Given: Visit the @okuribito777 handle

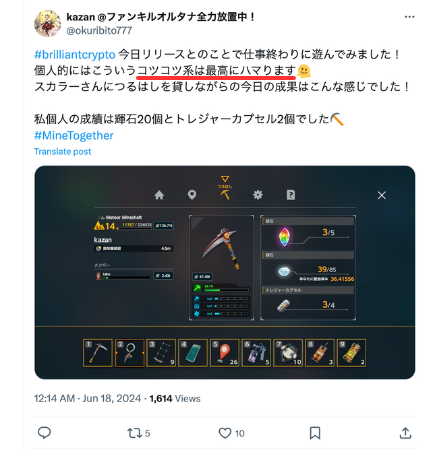Looking at the screenshot, I should point(99,30).
